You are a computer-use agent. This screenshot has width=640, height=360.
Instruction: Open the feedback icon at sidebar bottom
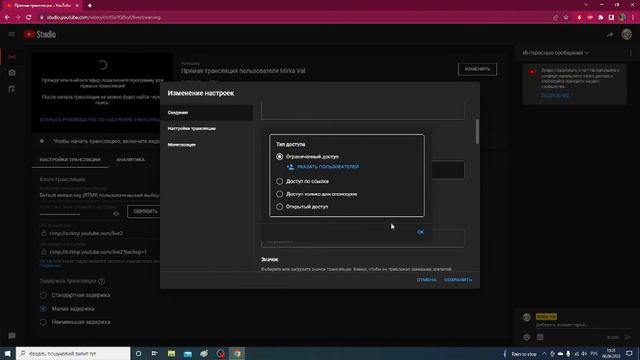point(12,336)
